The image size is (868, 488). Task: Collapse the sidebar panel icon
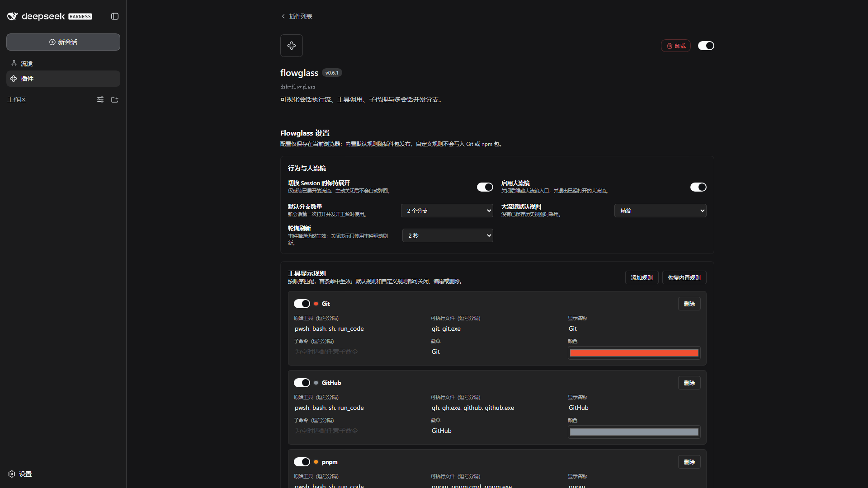115,16
